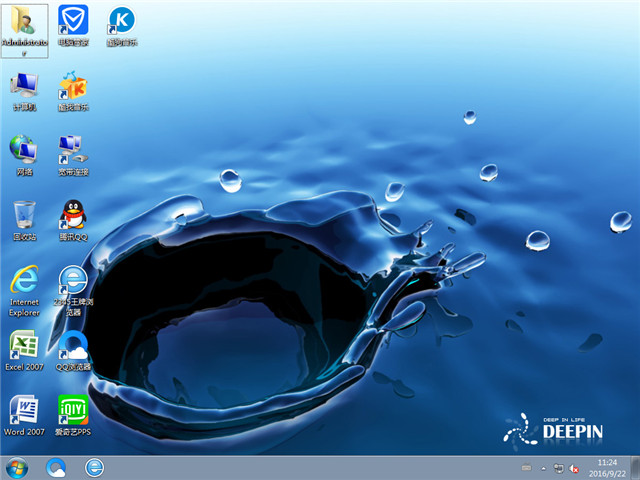Launch 腾讯QQ penguin desktop shortcut
Image resolution: width=640 pixels, height=480 pixels.
click(x=73, y=216)
